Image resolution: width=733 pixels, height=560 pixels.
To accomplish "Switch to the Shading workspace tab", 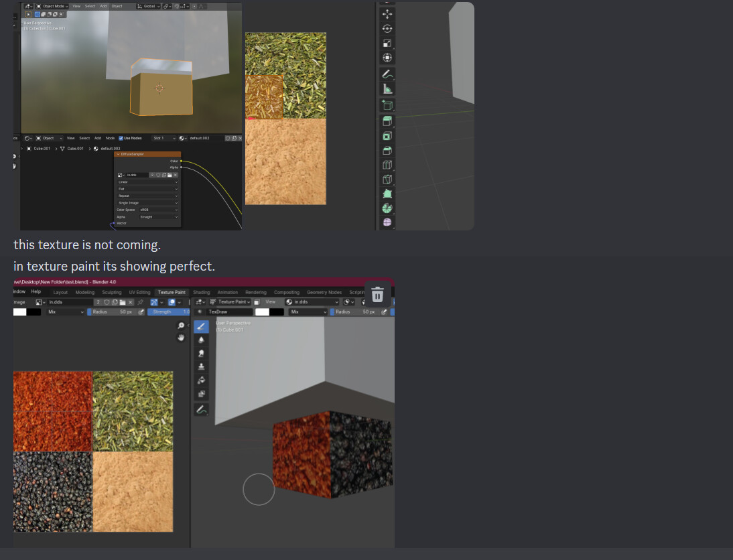I will click(202, 293).
